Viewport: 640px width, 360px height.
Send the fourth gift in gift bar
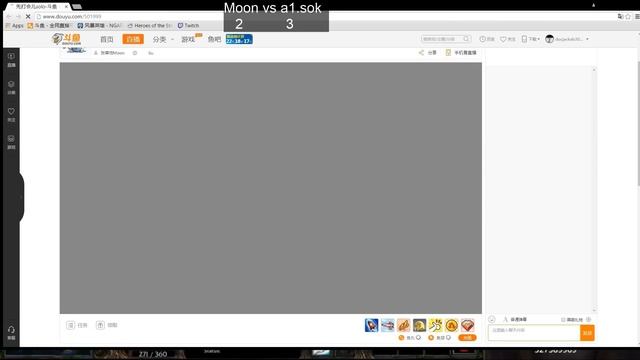click(x=419, y=325)
